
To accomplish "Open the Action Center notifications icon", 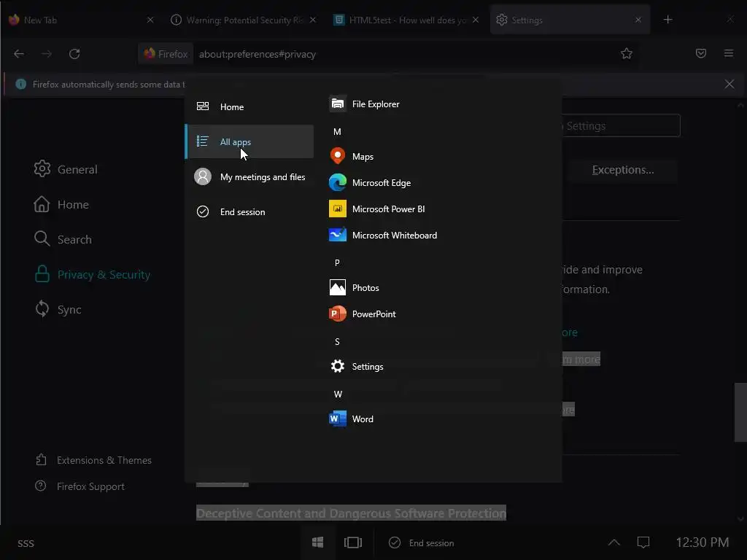I will tap(643, 542).
